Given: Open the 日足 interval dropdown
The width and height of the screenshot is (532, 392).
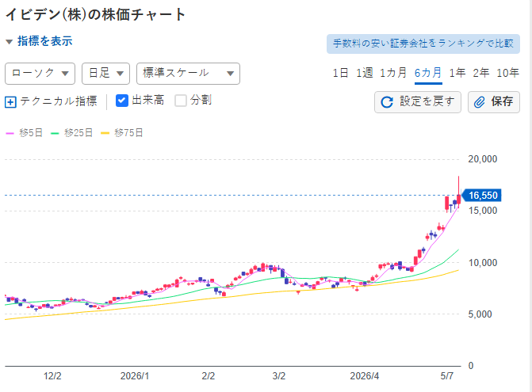Looking at the screenshot, I should pyautogui.click(x=105, y=74).
